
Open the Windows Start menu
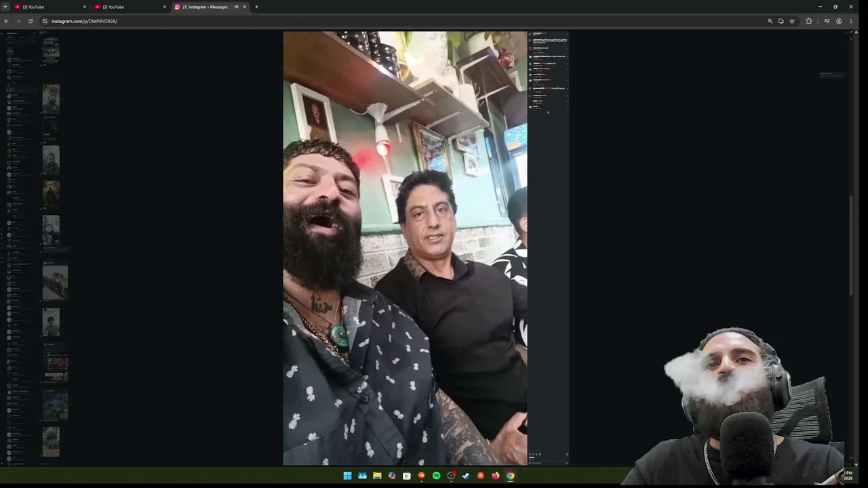(348, 476)
